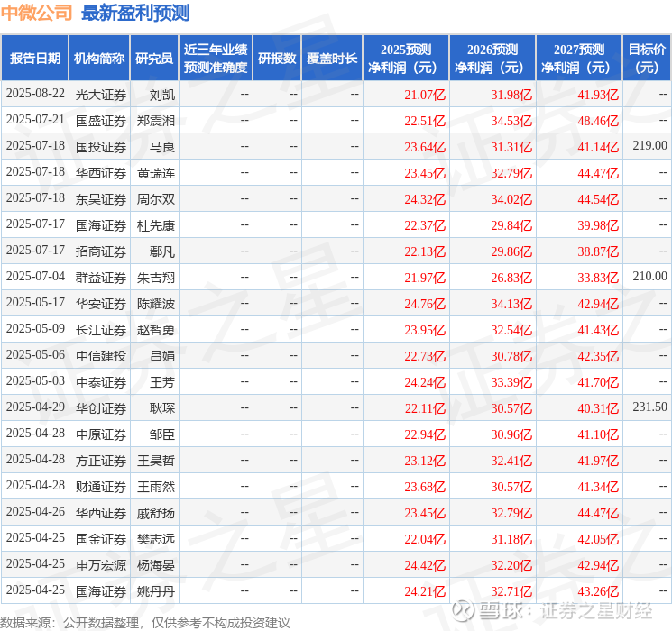The width and height of the screenshot is (672, 631).
Task: Click 光大证券 institution cell
Action: click(101, 95)
